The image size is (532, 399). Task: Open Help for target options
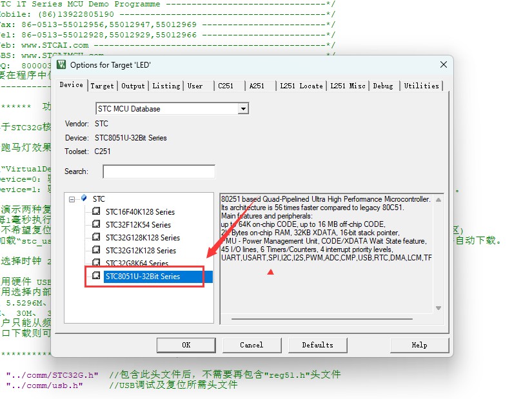pyautogui.click(x=419, y=345)
